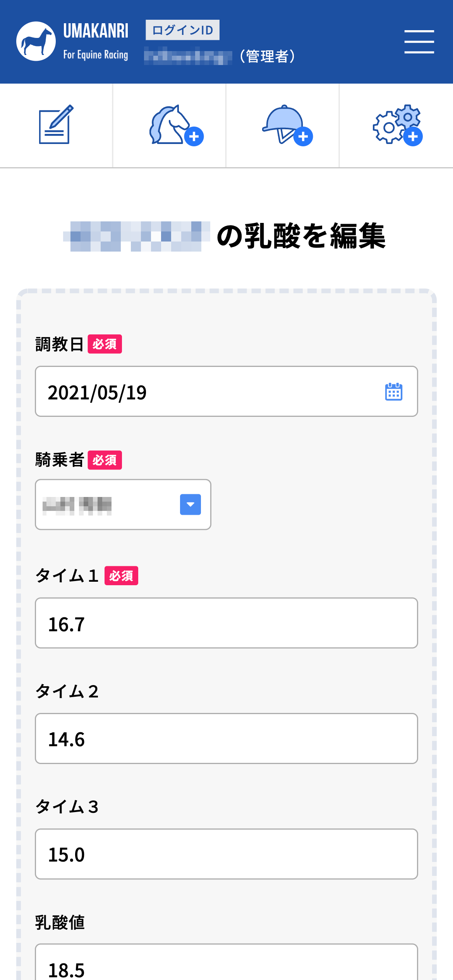Click the 必須 badge next to 調教日
The height and width of the screenshot is (980, 453).
point(105,344)
